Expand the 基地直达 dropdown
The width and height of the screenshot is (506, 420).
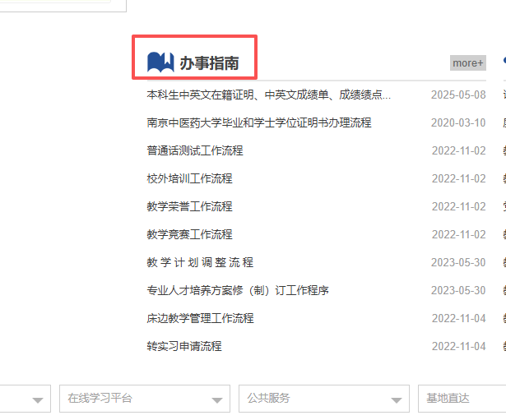[461, 399]
